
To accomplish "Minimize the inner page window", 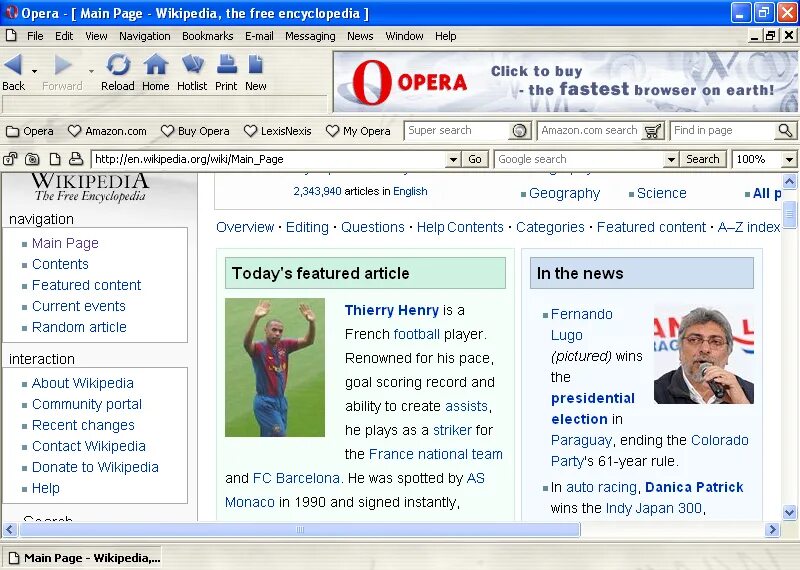I will (x=755, y=36).
